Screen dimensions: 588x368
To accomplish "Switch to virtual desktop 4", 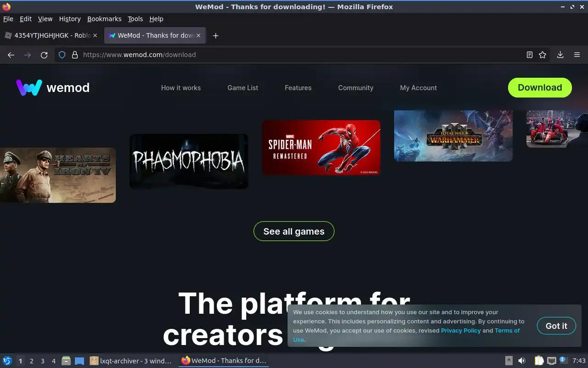I will click(53, 361).
